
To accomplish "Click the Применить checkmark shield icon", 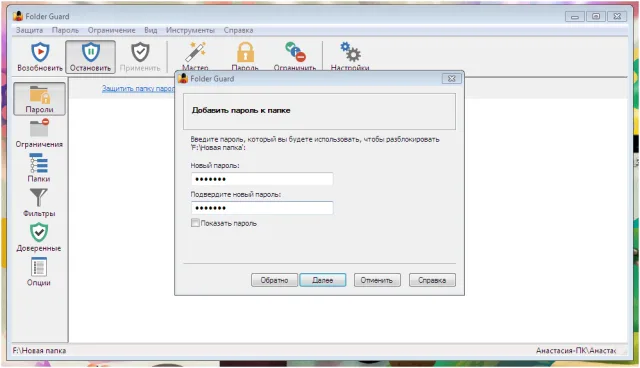I will 140,52.
